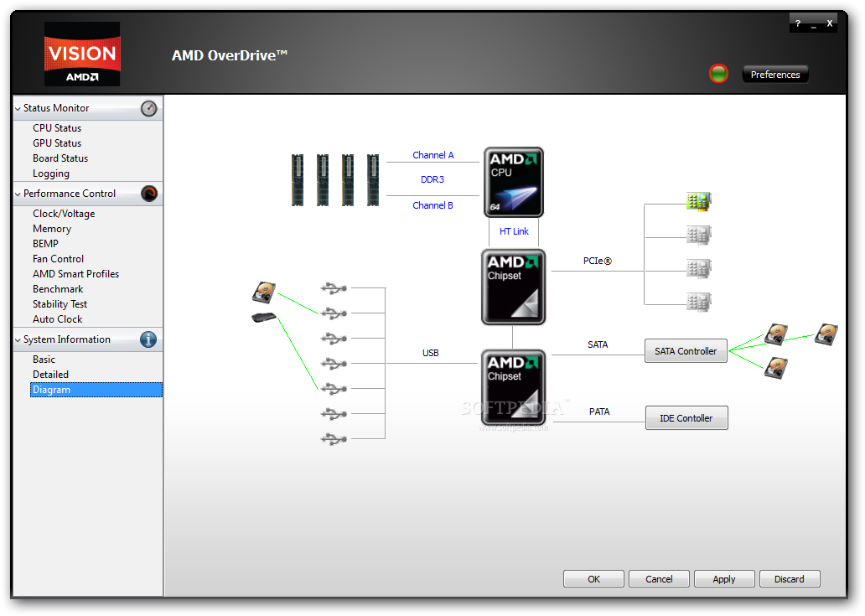The height and width of the screenshot is (616, 865).
Task: Confirm with the OK button
Action: tap(593, 579)
